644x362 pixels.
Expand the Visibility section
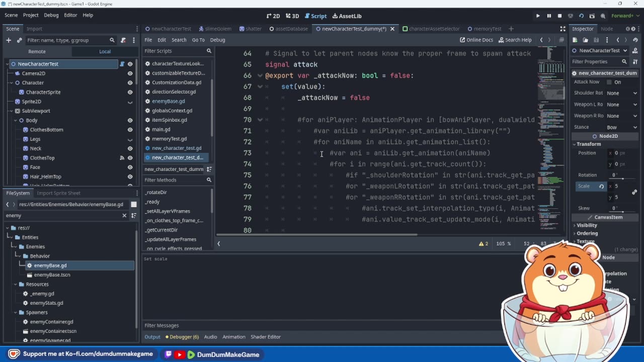(587, 225)
